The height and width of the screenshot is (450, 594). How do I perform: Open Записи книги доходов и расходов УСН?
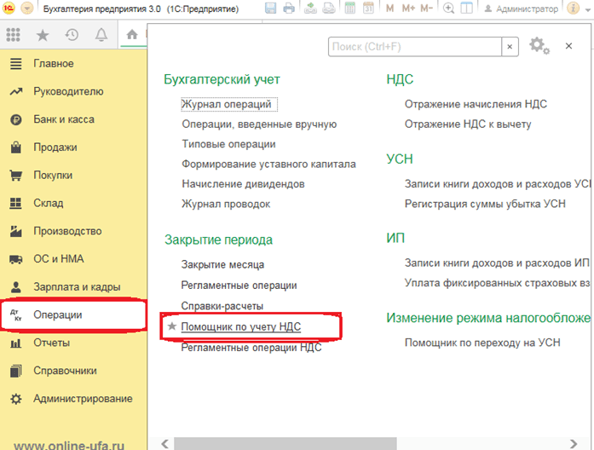point(498,184)
